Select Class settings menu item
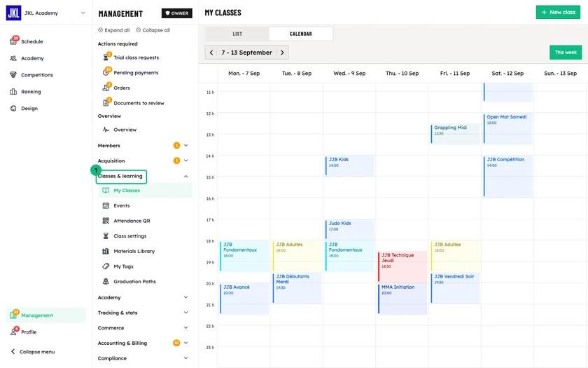Screen dimensions: 588x368 146,236
